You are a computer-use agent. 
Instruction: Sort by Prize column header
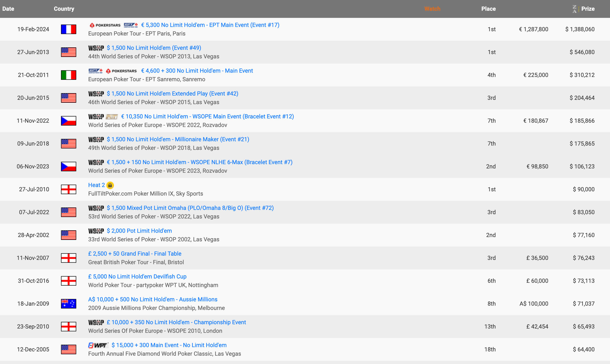tap(588, 9)
